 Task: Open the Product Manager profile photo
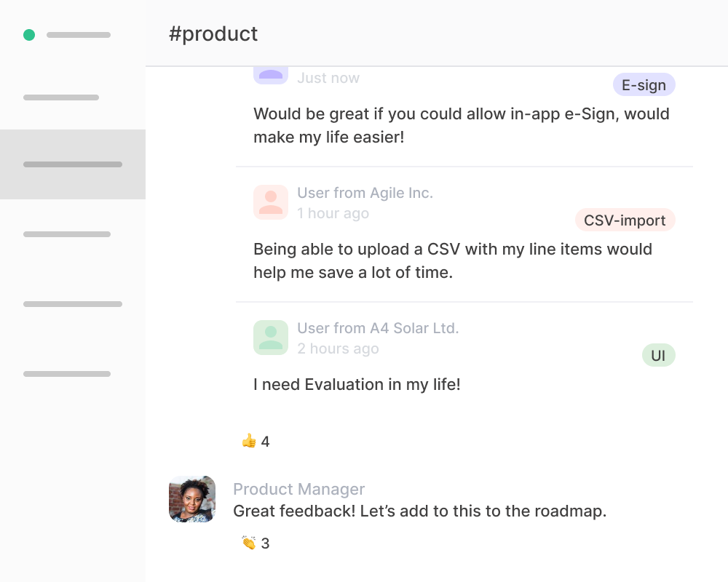[x=192, y=499]
